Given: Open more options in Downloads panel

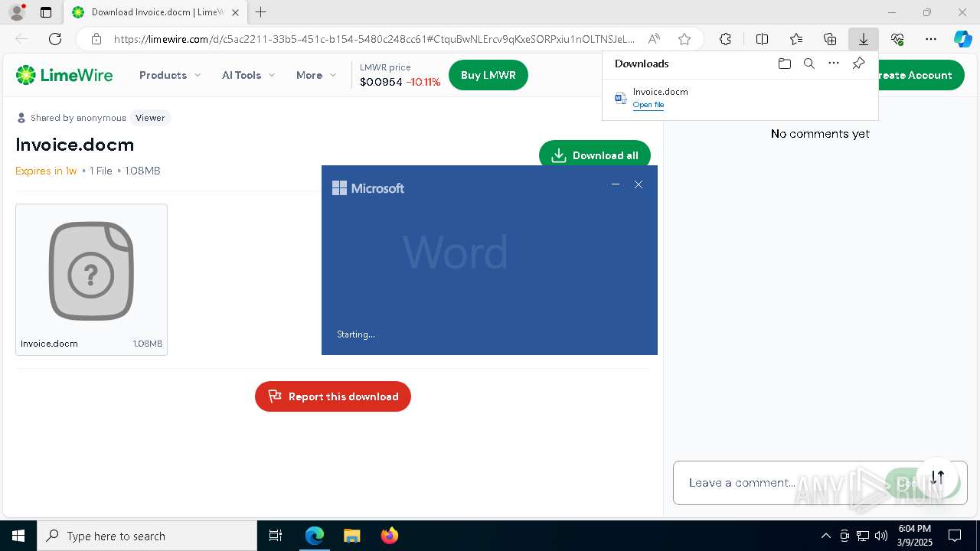Looking at the screenshot, I should point(834,64).
